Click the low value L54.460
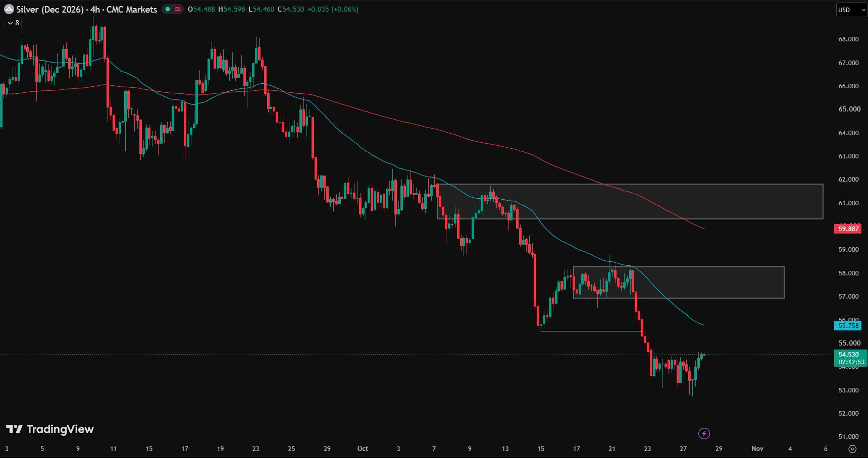The width and height of the screenshot is (868, 458). pyautogui.click(x=261, y=9)
